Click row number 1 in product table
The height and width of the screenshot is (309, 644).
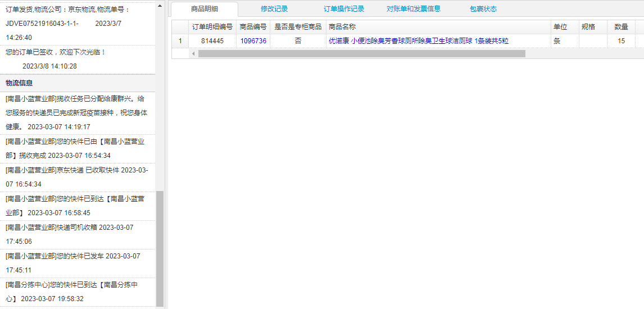(180, 40)
